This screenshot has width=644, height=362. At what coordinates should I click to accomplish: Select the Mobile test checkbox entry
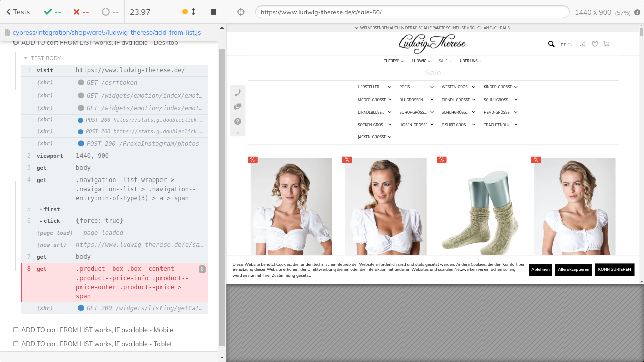16,330
